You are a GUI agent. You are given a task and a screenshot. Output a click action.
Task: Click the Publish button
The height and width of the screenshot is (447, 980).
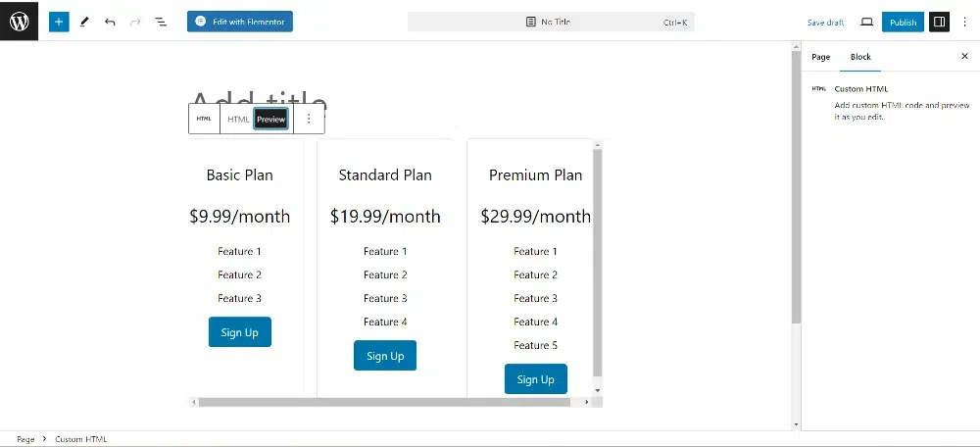pos(903,22)
